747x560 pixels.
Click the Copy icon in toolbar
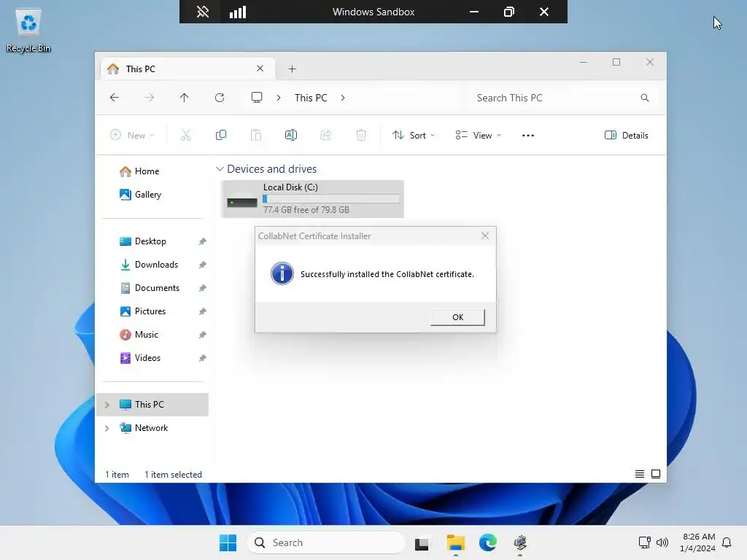point(221,135)
